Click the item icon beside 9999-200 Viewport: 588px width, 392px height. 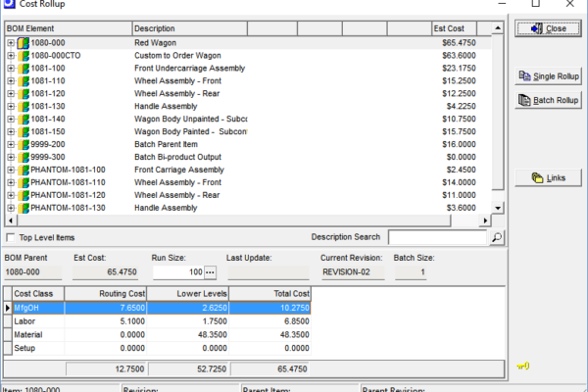point(24,144)
